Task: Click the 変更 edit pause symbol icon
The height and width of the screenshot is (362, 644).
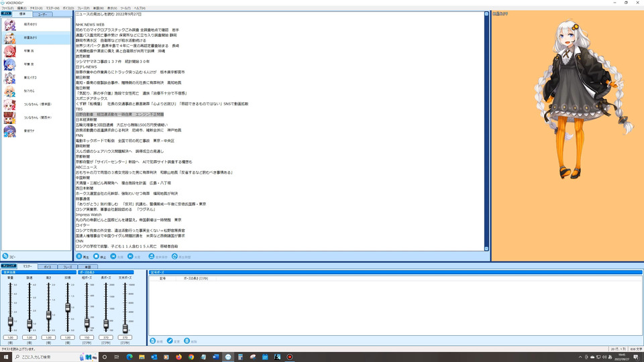Action: [170, 341]
